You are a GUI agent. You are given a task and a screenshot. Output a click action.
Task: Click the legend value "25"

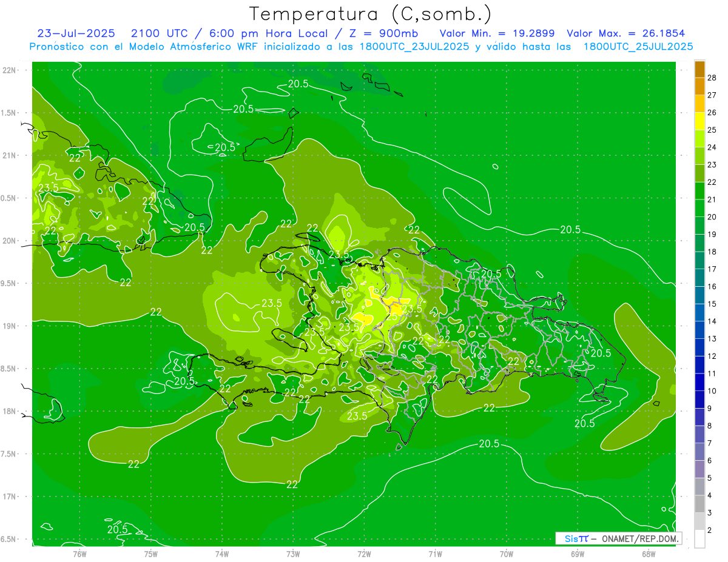click(712, 130)
